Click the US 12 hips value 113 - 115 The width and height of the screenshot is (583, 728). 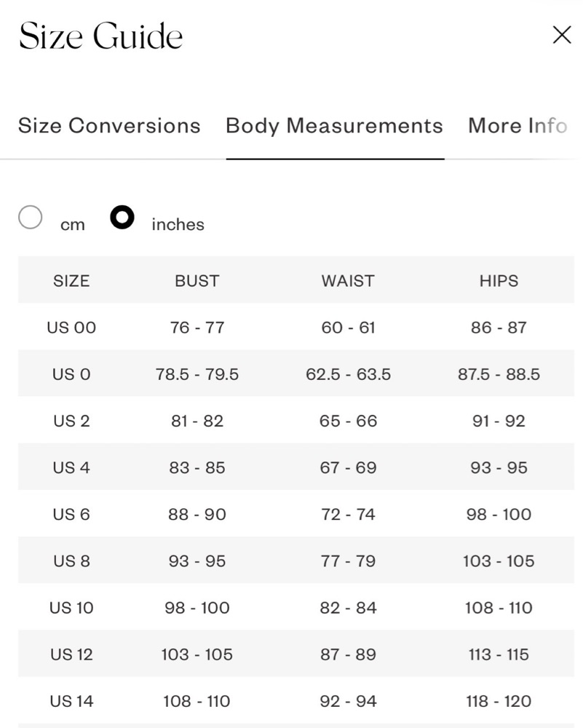click(499, 654)
